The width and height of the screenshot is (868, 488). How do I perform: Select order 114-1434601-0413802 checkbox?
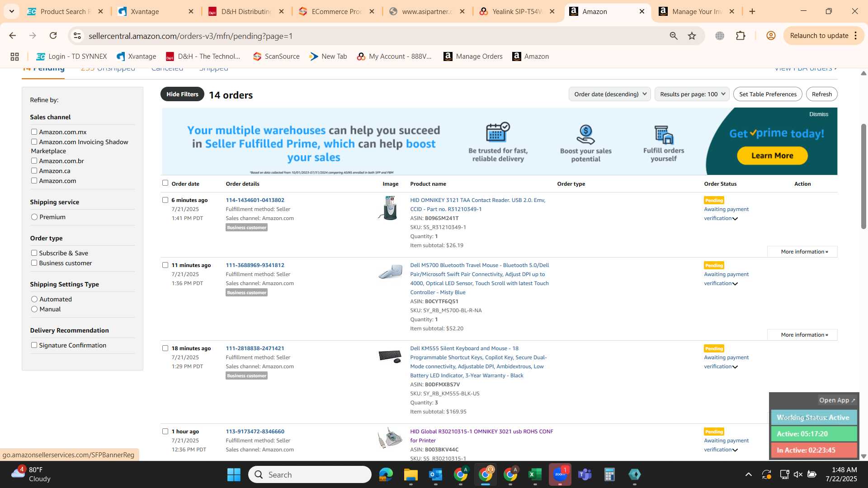[165, 200]
